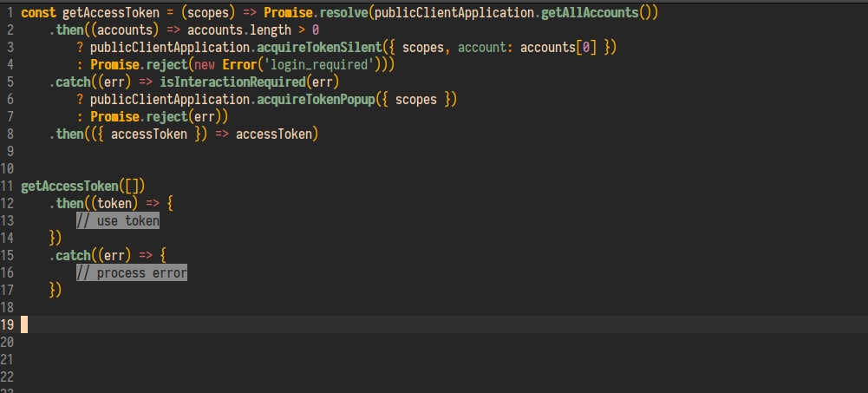
Task: Select the 'const' keyword on line 1
Action: 38,13
